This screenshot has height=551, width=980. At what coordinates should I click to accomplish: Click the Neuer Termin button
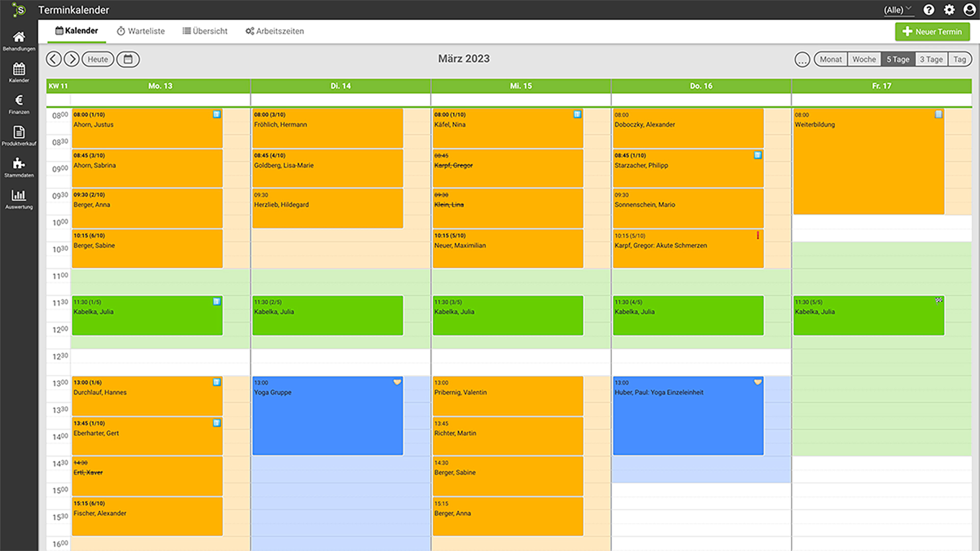pyautogui.click(x=932, y=32)
